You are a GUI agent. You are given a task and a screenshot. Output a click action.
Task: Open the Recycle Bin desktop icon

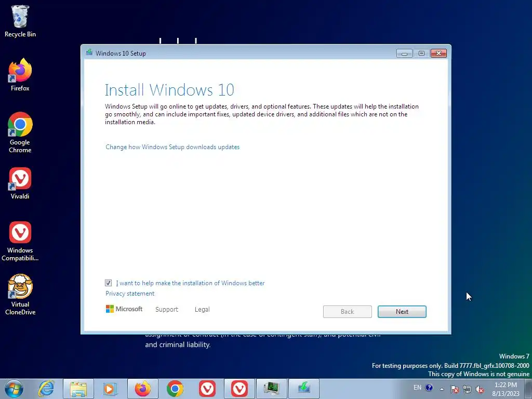point(20,21)
